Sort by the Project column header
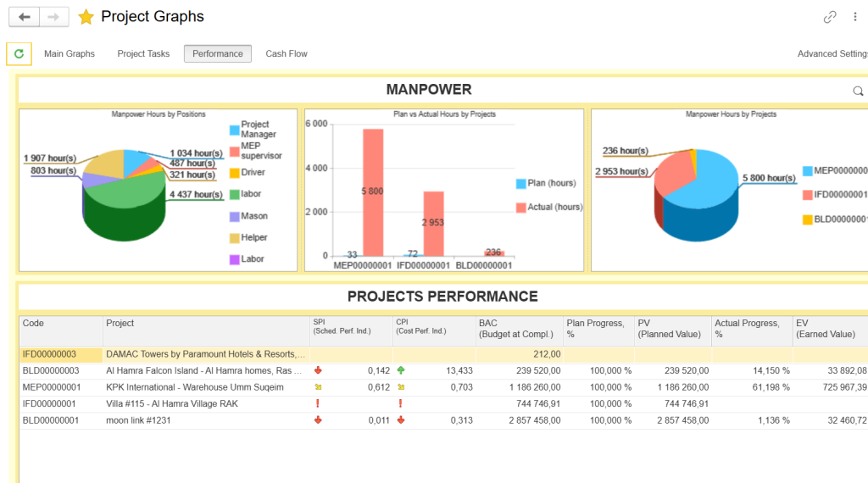 206,330
